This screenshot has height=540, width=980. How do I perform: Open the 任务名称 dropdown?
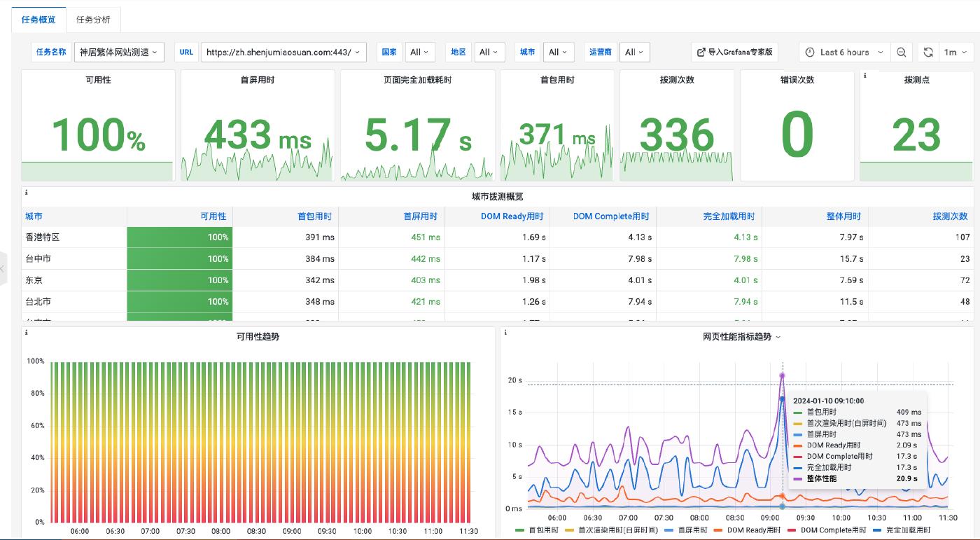pyautogui.click(x=119, y=53)
